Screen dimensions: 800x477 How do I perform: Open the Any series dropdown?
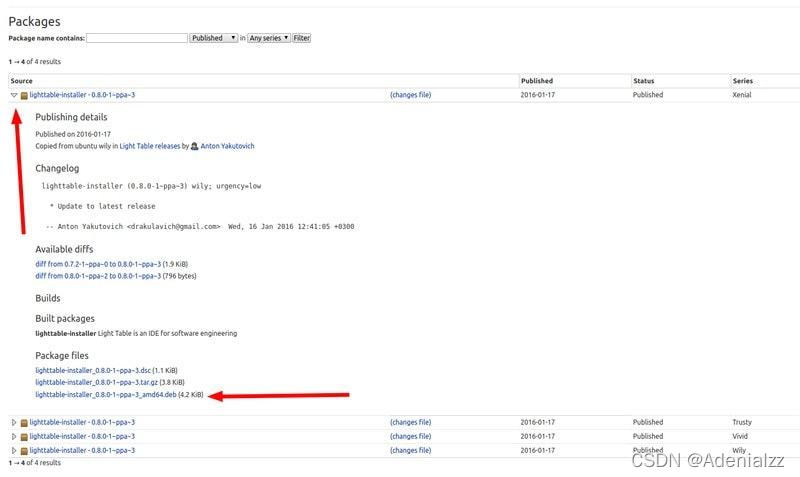click(x=269, y=38)
